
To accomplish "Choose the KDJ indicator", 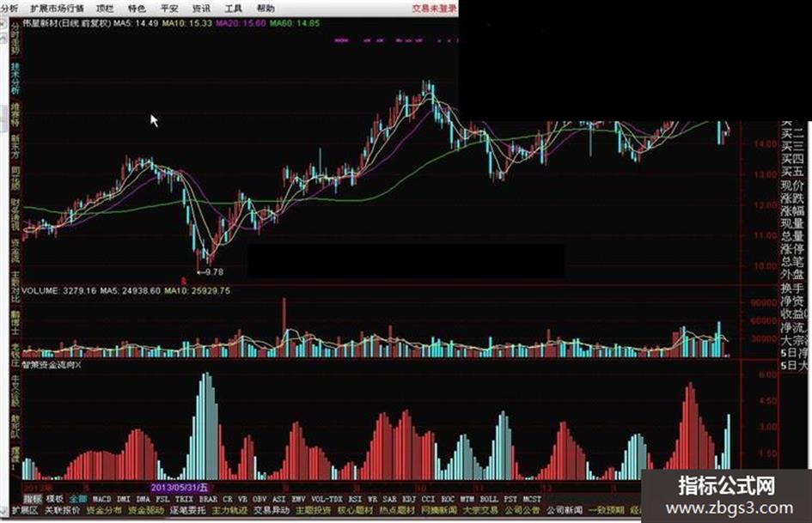I will click(x=409, y=499).
